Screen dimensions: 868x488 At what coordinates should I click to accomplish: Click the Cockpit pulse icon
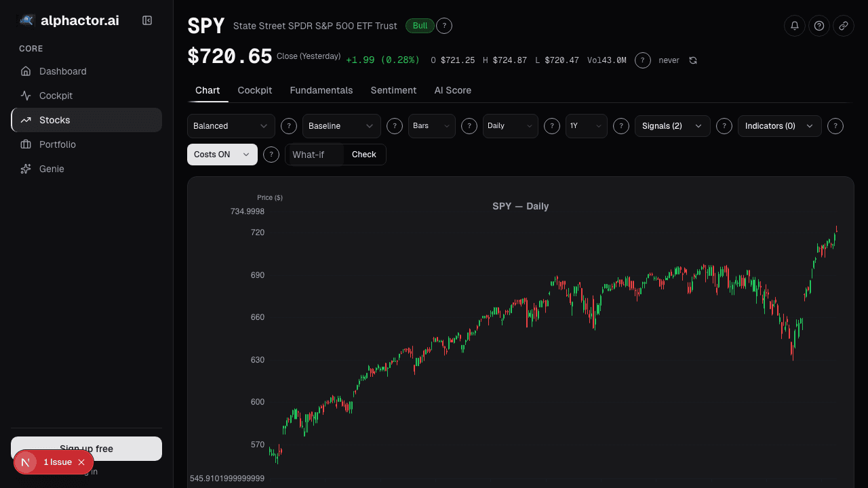[x=26, y=96]
